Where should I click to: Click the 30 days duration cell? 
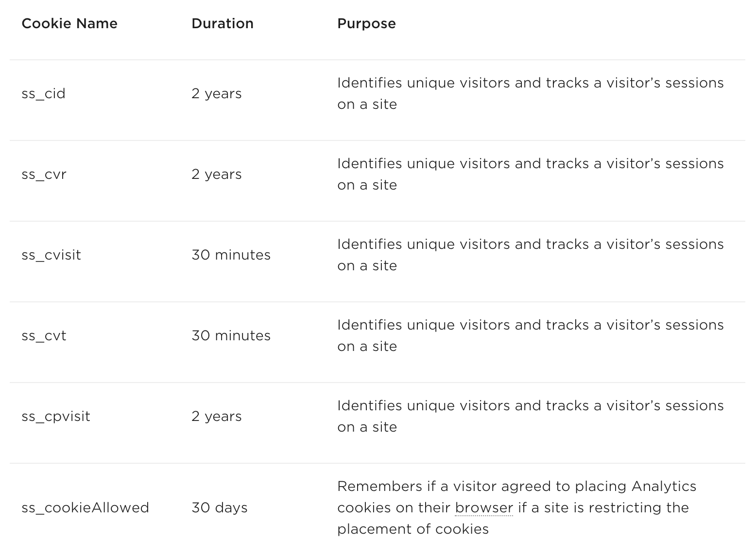(x=220, y=507)
